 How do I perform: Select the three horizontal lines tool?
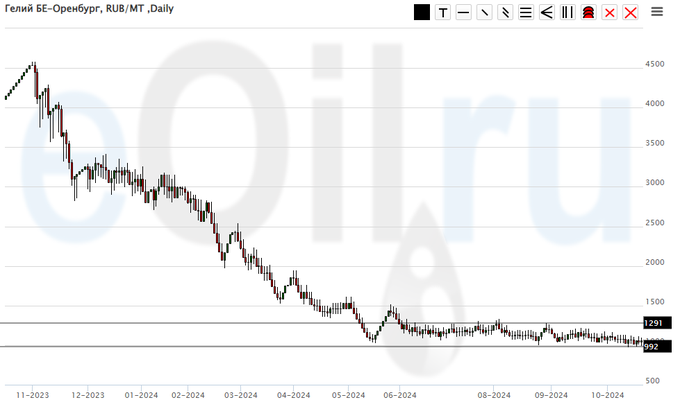(x=526, y=12)
